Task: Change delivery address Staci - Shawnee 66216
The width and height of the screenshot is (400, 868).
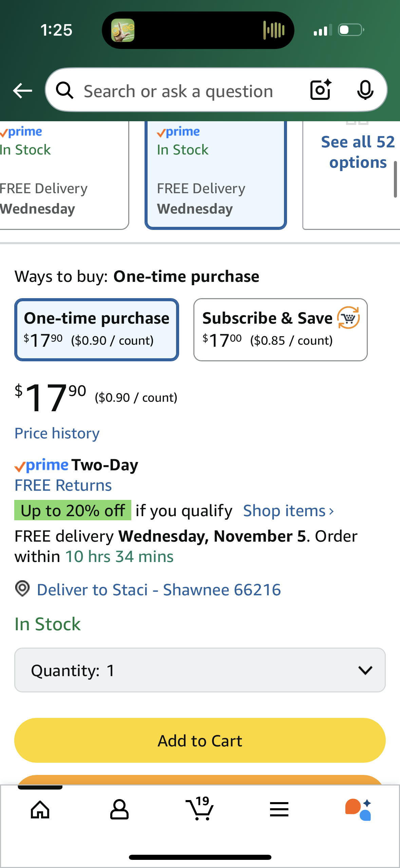Action: tap(159, 590)
